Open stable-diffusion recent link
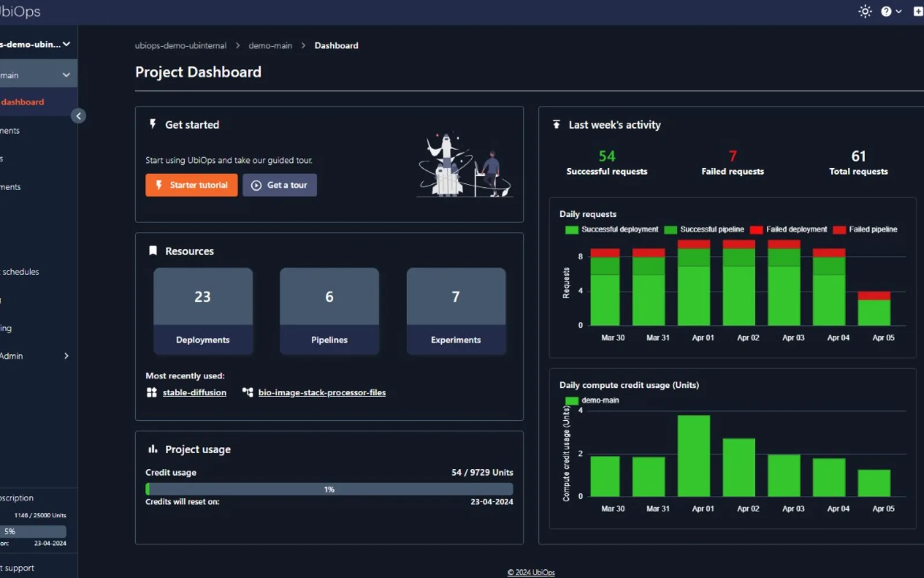The height and width of the screenshot is (578, 924). pos(195,392)
